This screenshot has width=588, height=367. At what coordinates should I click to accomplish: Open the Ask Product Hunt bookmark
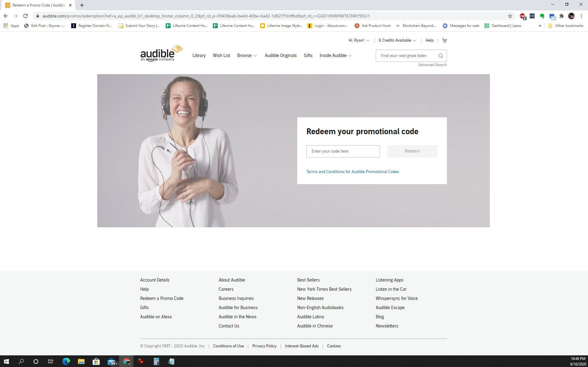372,26
